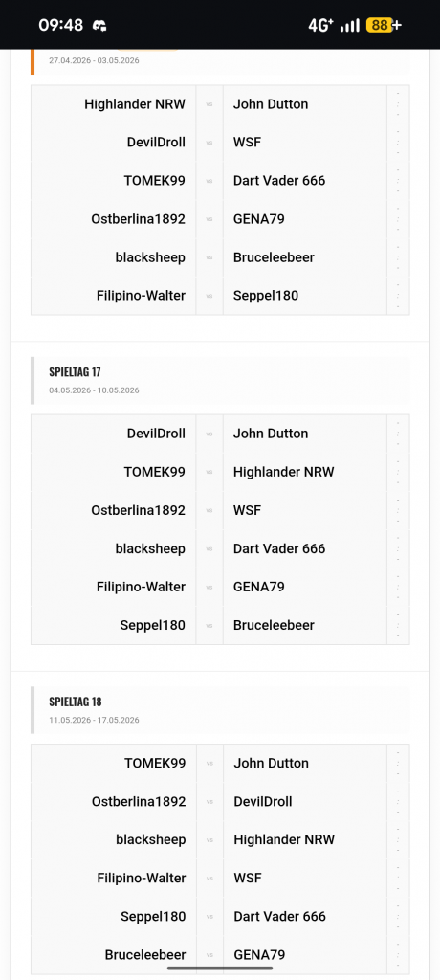Tap the score of TOMEK99 vs Highlander NRW
The width and height of the screenshot is (440, 980).
pos(398,472)
